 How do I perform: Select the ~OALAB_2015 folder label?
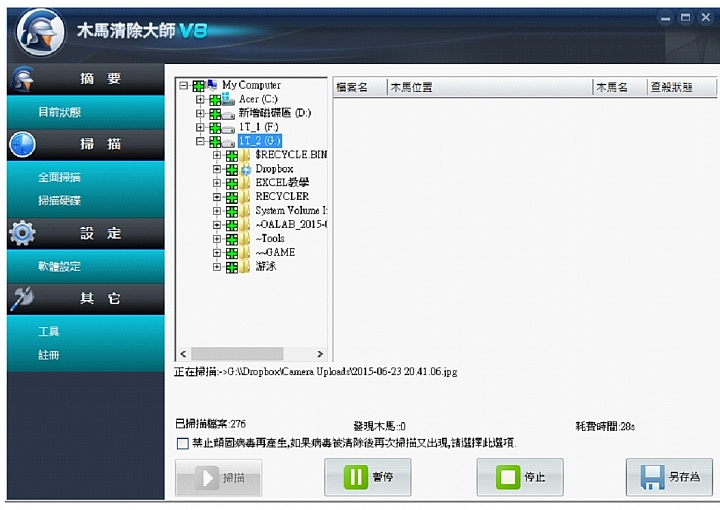click(x=291, y=225)
